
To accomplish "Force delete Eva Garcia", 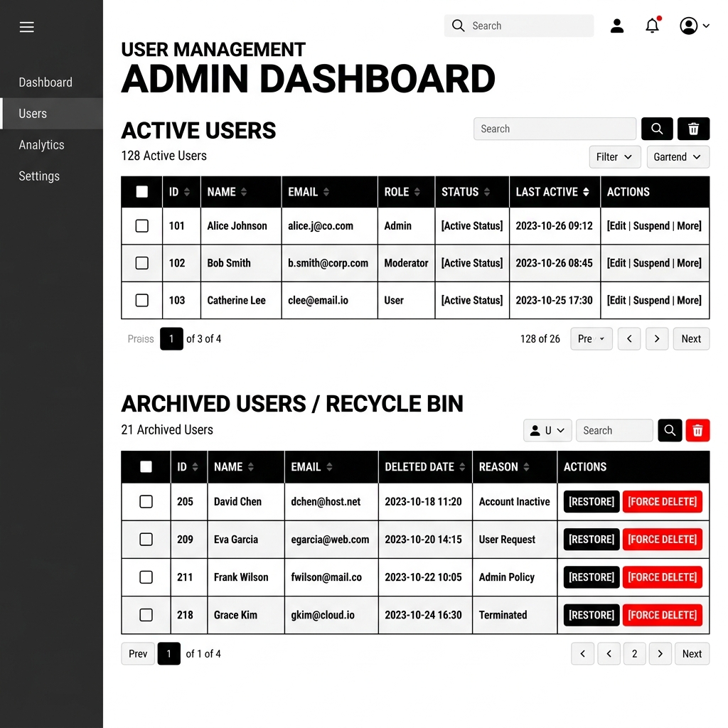I will coord(662,539).
